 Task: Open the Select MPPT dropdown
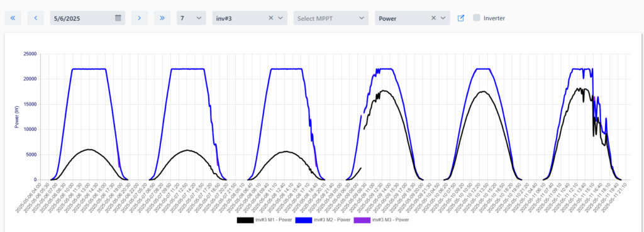pyautogui.click(x=331, y=18)
